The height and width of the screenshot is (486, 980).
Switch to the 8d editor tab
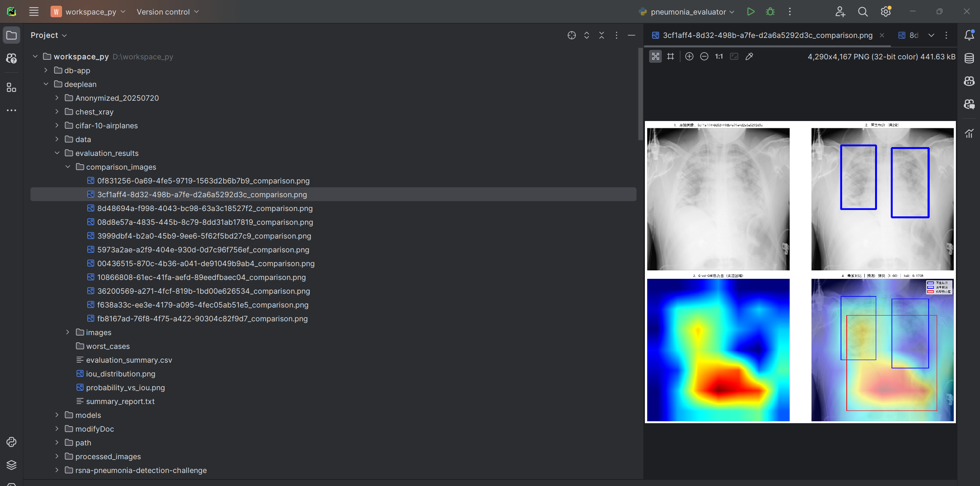click(908, 35)
